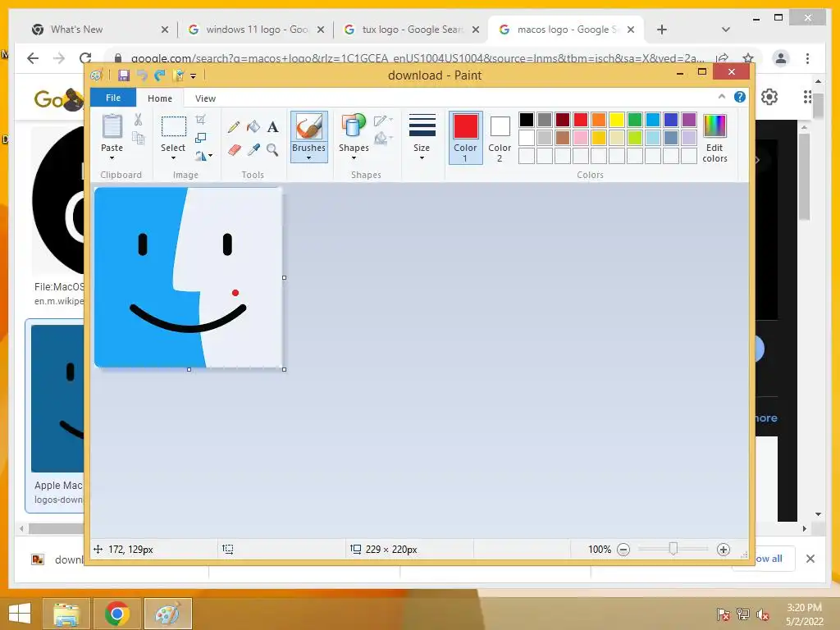The height and width of the screenshot is (630, 840).
Task: Click Redo in Paint quick access toolbar
Action: 160,75
